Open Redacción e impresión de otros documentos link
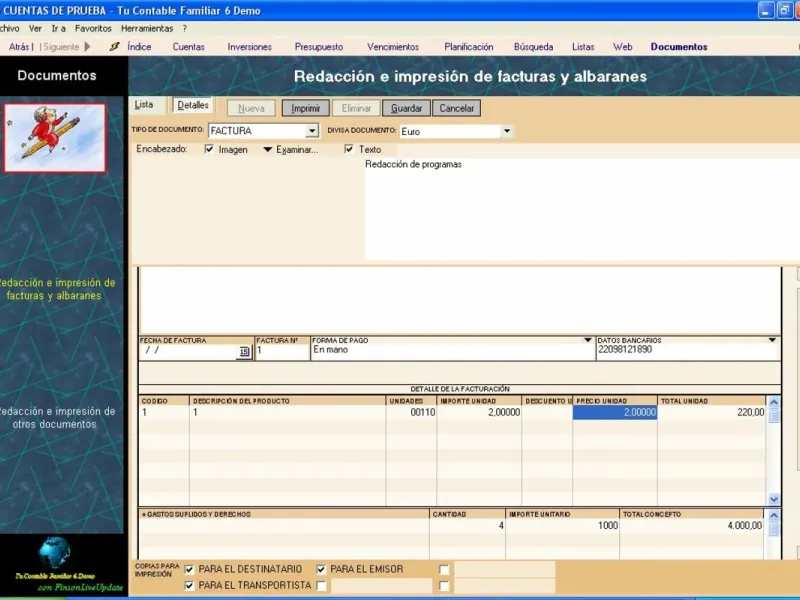The width and height of the screenshot is (800, 600). click(57, 418)
